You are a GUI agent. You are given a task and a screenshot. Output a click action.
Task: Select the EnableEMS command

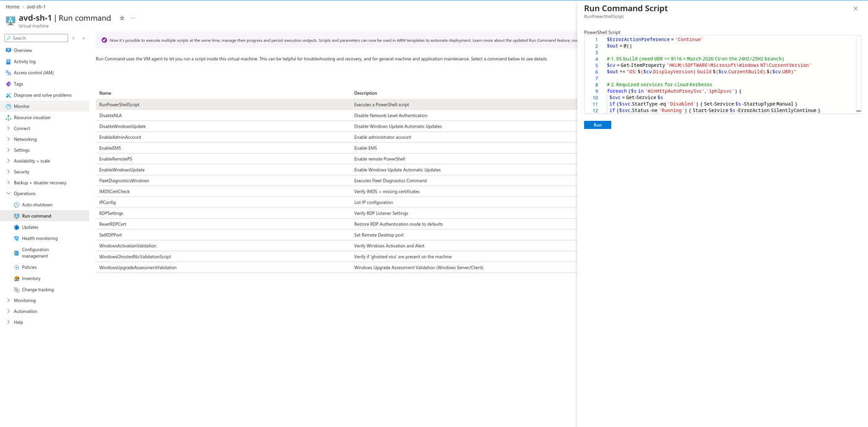(336, 148)
